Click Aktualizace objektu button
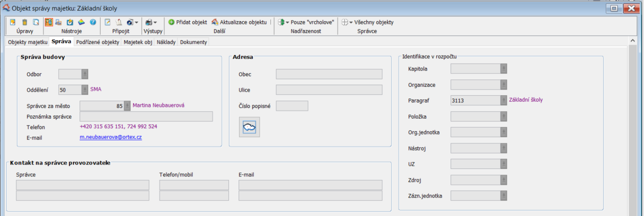The image size is (644, 216). pyautogui.click(x=239, y=22)
